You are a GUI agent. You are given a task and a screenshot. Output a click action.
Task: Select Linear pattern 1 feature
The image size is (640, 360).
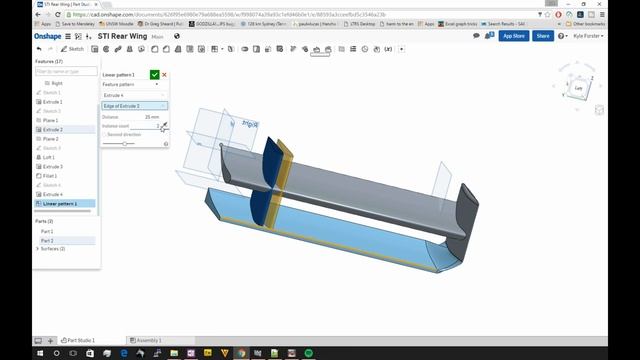[65, 203]
